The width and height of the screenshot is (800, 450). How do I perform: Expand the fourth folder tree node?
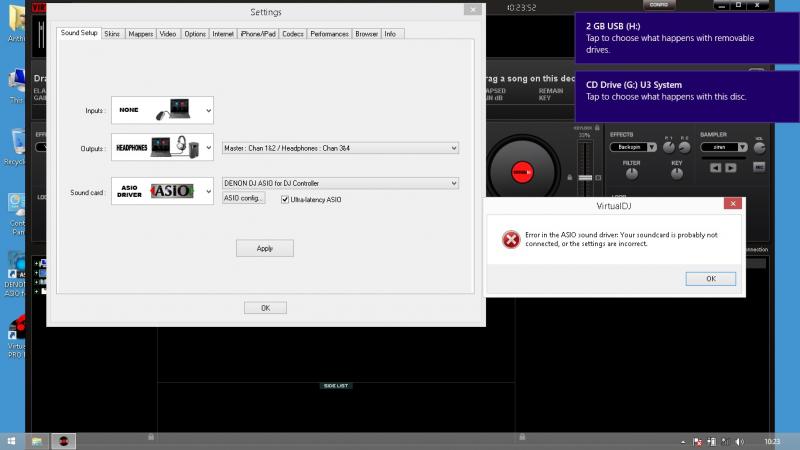(x=37, y=291)
